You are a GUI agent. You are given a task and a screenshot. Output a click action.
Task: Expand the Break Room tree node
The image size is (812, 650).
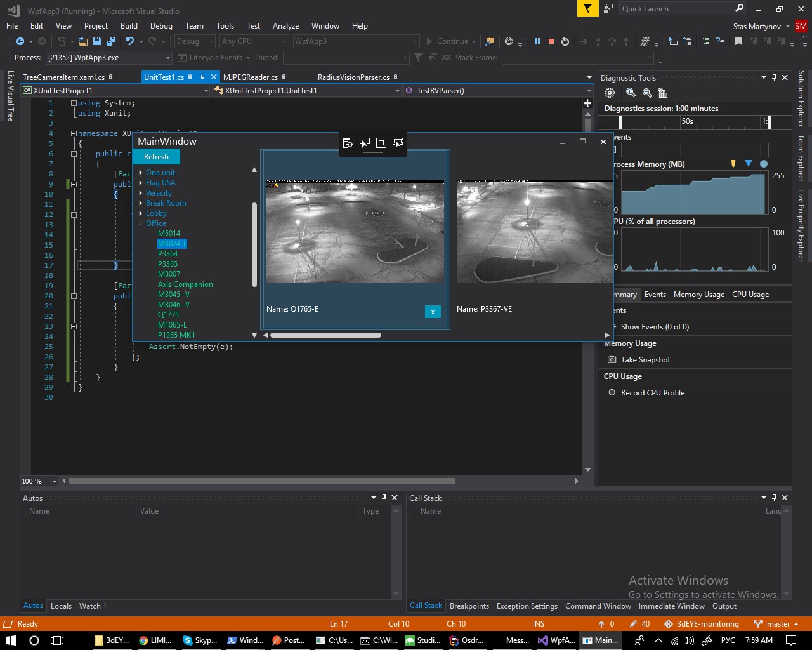141,203
